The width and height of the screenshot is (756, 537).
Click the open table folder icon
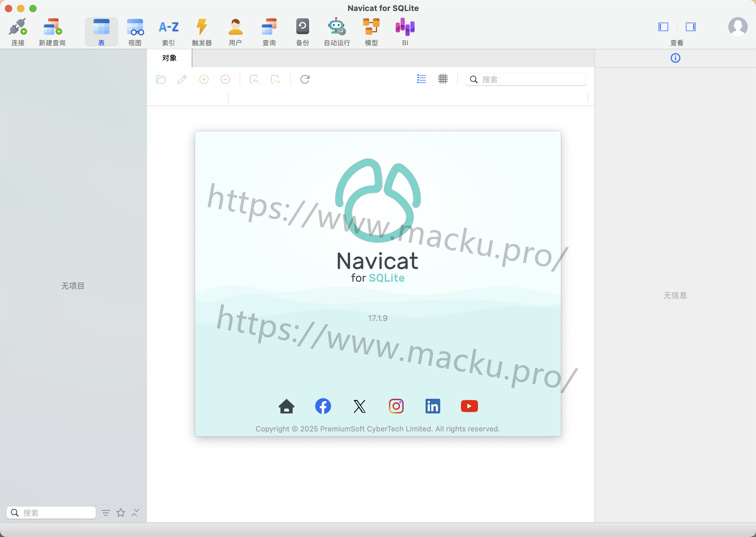point(161,79)
